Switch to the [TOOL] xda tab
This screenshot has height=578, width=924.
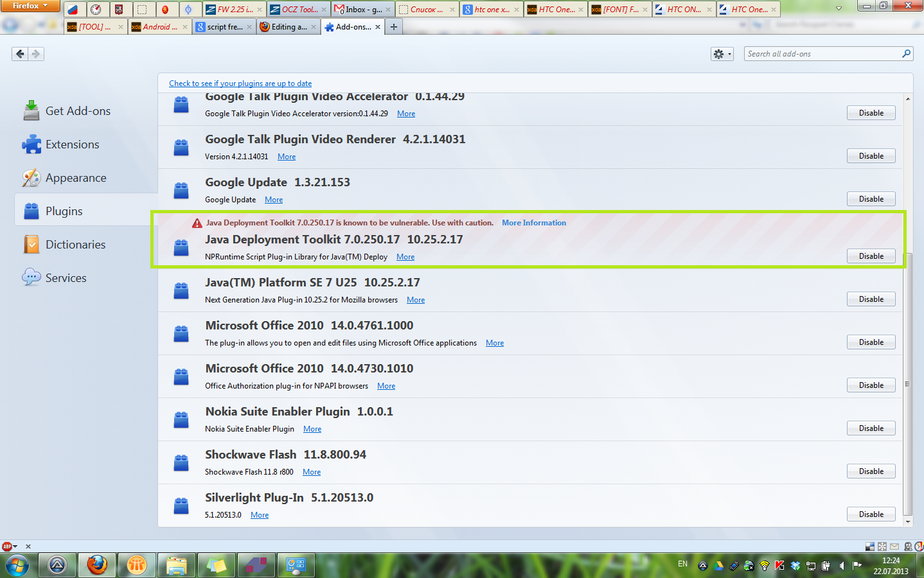click(x=95, y=26)
